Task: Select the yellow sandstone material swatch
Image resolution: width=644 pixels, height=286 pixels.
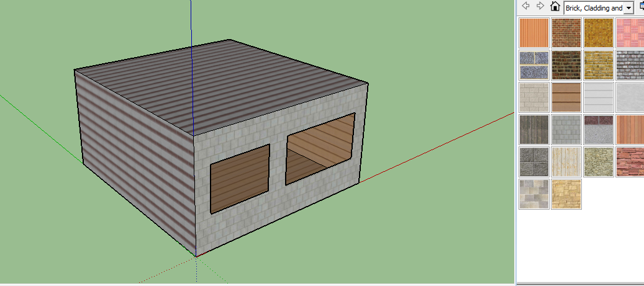Action: pyautogui.click(x=566, y=194)
